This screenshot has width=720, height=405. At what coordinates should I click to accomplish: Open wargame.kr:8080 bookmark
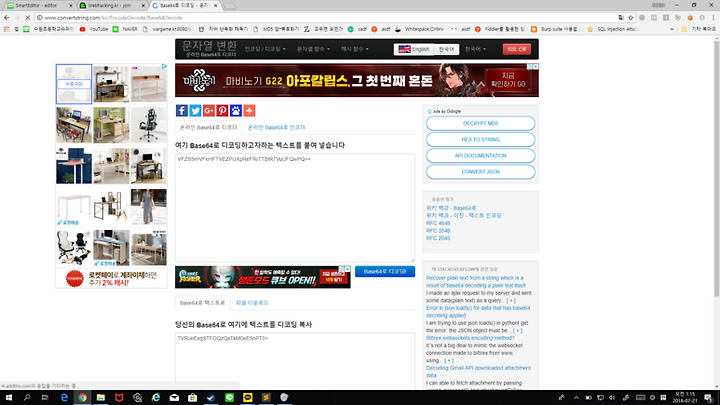(168, 29)
